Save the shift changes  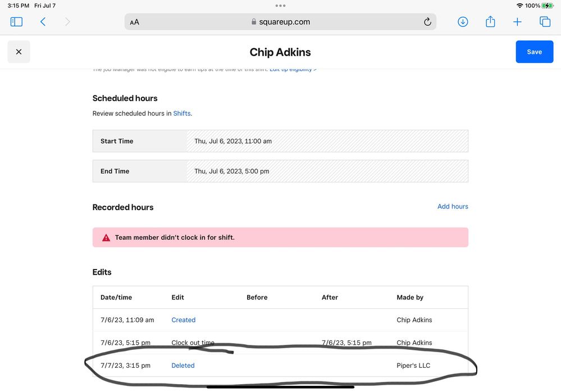point(534,52)
